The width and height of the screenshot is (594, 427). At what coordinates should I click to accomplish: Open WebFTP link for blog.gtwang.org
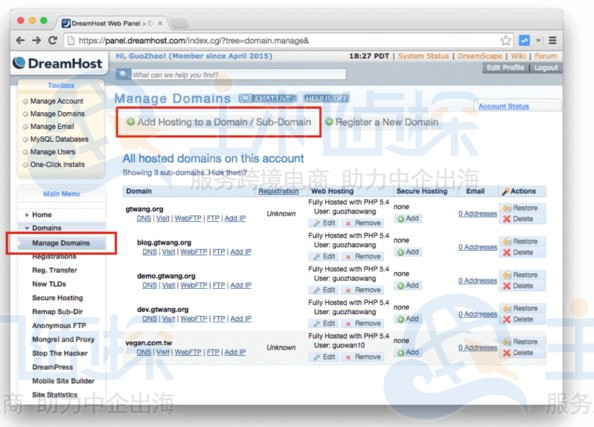coord(194,252)
